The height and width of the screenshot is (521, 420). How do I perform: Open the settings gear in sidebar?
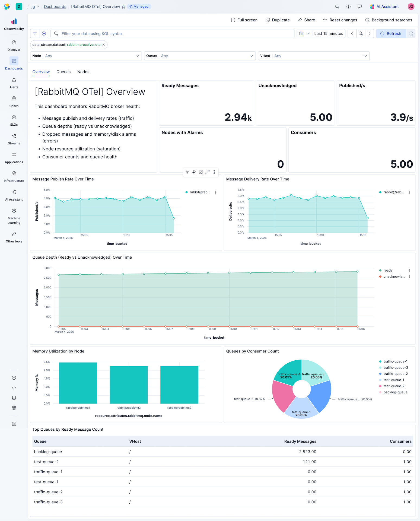(x=14, y=408)
